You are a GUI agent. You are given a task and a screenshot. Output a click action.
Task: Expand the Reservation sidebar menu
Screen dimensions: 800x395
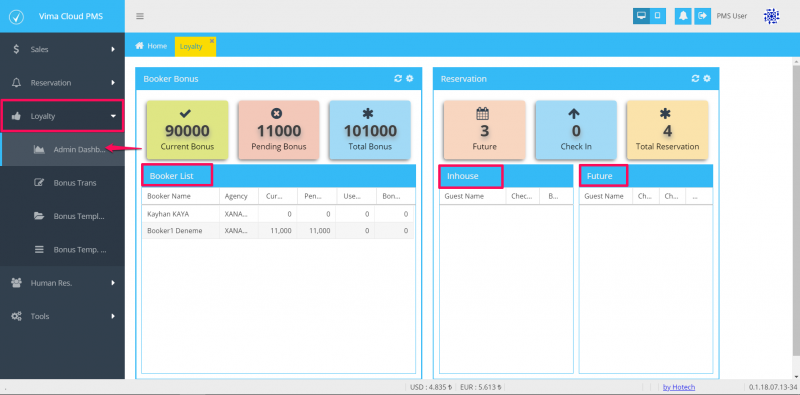[x=62, y=83]
